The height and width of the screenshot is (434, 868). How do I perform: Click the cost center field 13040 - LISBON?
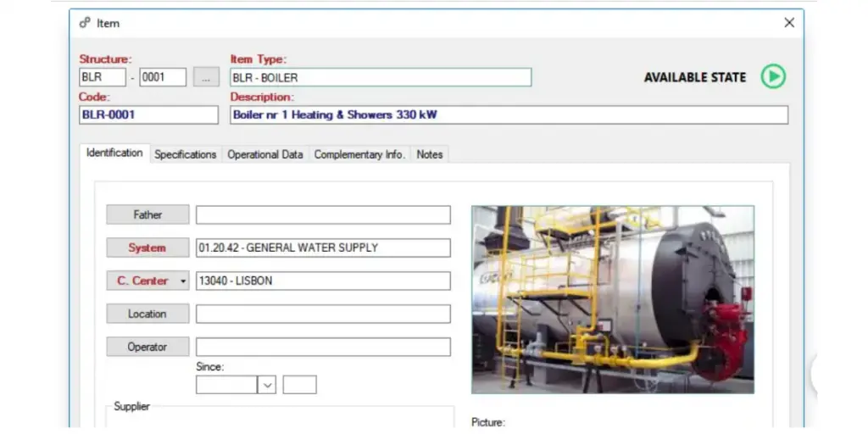pyautogui.click(x=323, y=281)
